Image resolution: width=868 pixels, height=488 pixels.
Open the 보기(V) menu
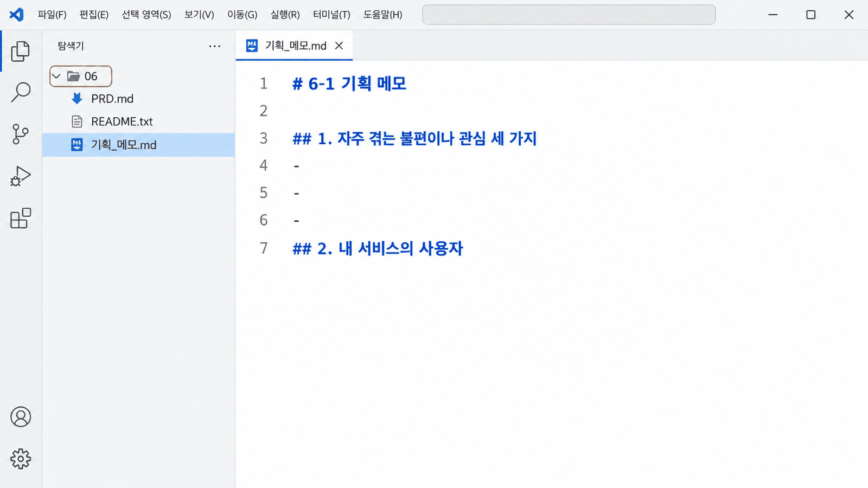(199, 15)
